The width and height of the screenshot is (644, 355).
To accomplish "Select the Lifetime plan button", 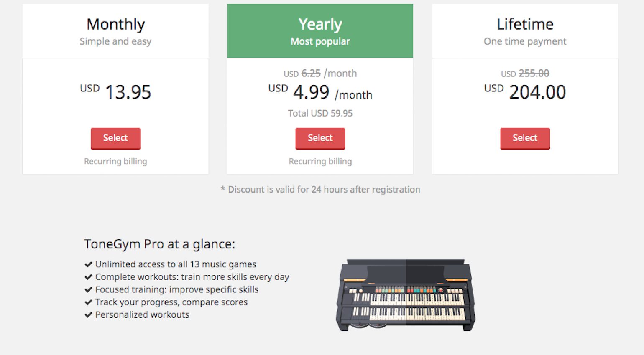I will 525,138.
